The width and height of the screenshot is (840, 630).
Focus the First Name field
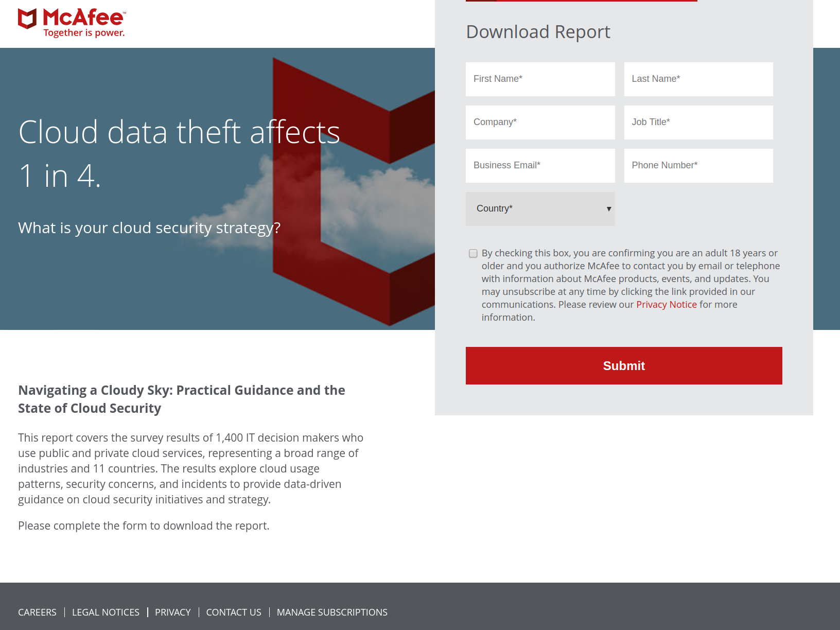coord(540,79)
